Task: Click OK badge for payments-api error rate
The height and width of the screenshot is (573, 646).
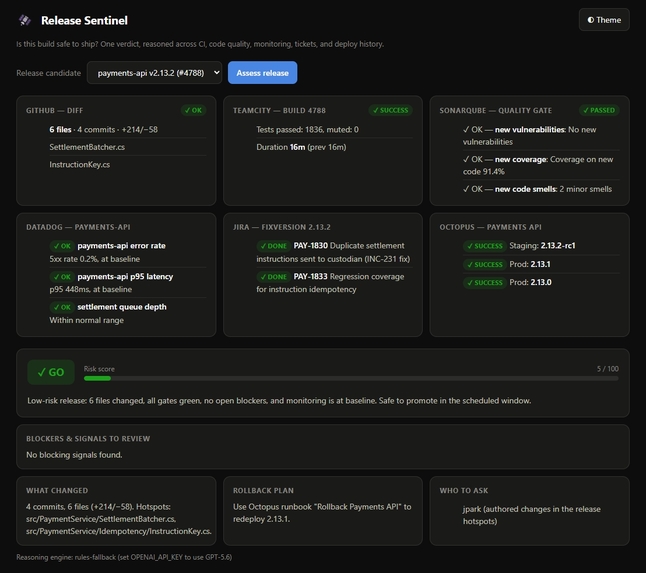Action: tap(62, 246)
